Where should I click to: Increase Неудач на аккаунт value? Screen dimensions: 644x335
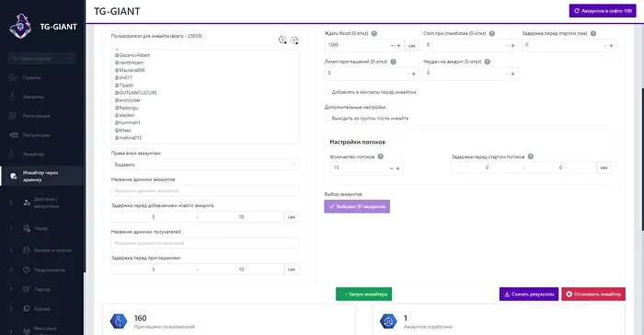[x=512, y=74]
